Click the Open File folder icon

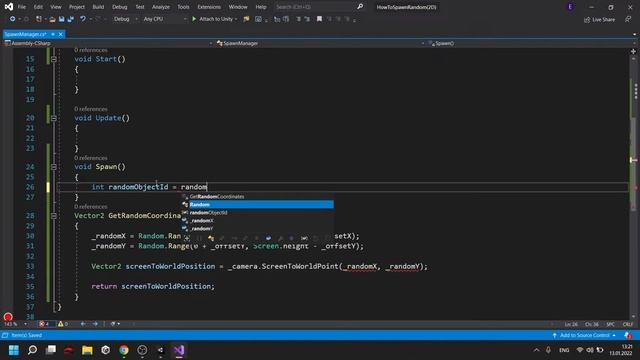click(52, 19)
